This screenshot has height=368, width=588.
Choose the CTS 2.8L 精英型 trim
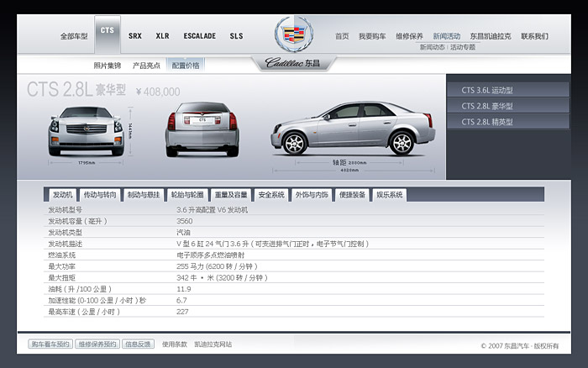487,122
